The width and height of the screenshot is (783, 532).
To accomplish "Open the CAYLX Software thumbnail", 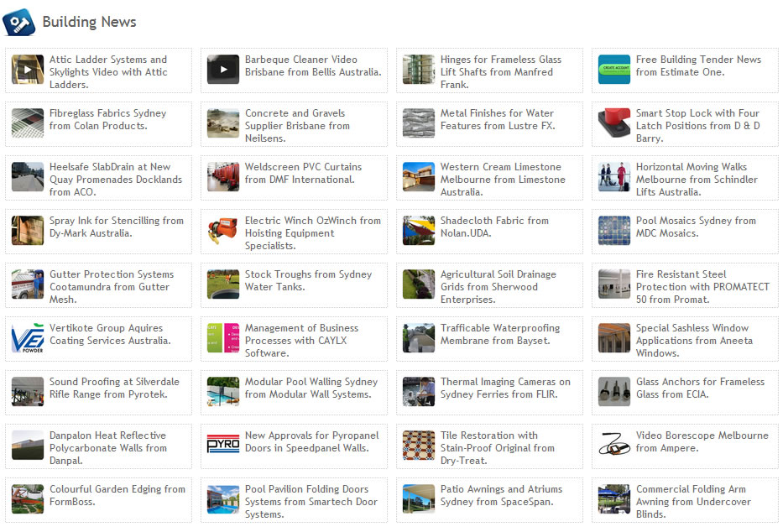I will (x=223, y=338).
